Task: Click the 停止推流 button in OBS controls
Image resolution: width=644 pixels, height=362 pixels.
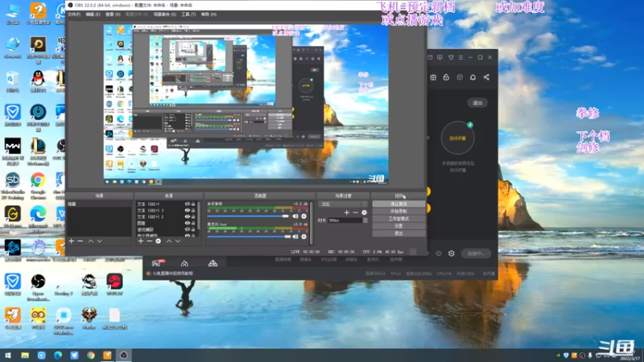Action: 398,204
